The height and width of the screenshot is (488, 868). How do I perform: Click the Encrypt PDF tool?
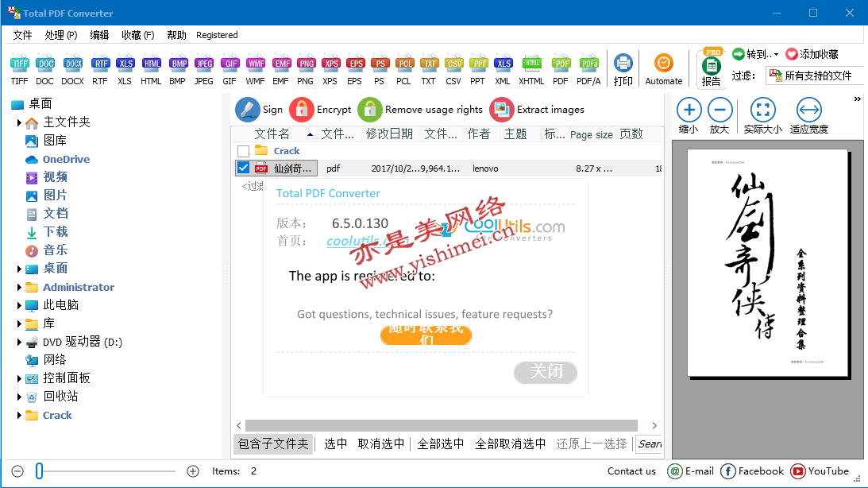point(321,110)
